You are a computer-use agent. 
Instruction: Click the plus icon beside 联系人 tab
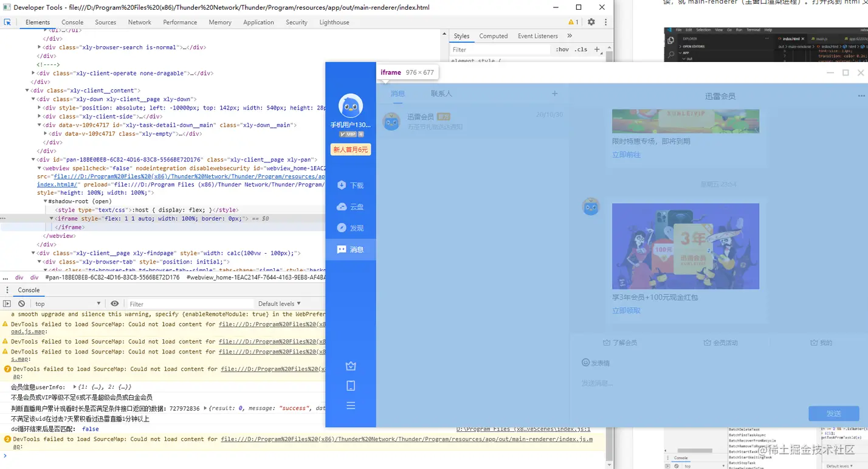[x=554, y=94]
